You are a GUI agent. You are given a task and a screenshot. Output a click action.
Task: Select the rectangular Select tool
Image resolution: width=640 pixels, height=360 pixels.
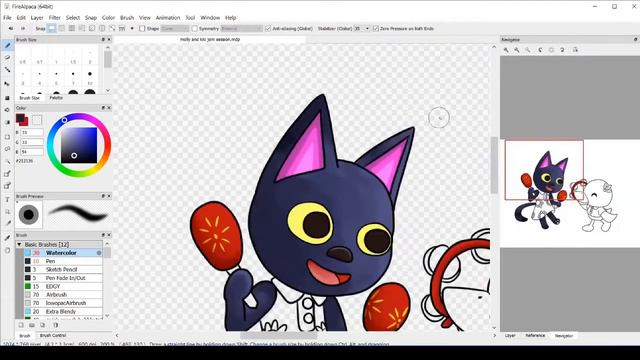pyautogui.click(x=7, y=137)
